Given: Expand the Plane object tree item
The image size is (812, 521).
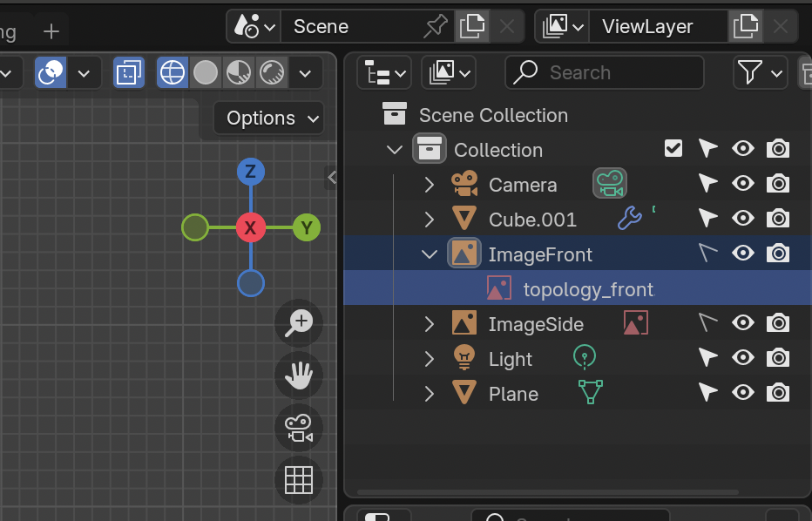Looking at the screenshot, I should (x=429, y=392).
